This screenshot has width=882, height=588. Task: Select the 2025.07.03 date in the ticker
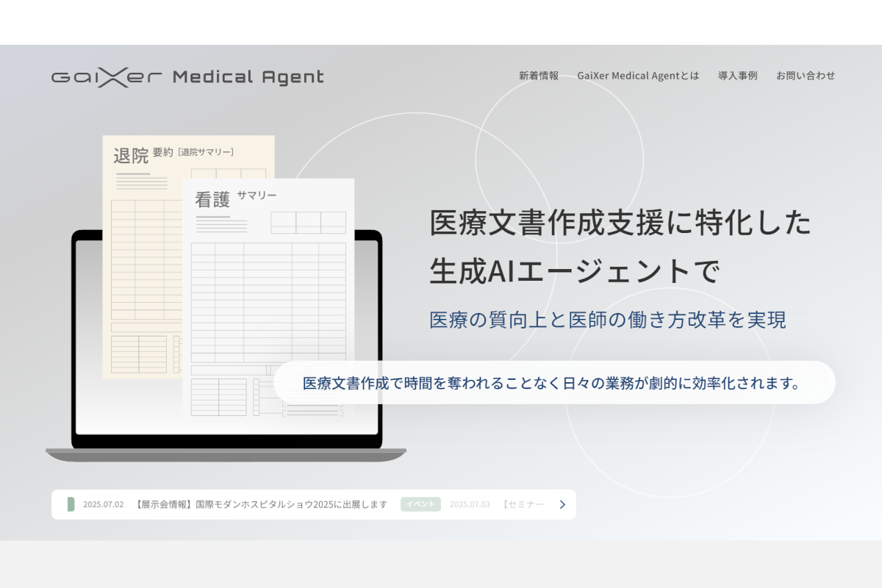pyautogui.click(x=469, y=504)
